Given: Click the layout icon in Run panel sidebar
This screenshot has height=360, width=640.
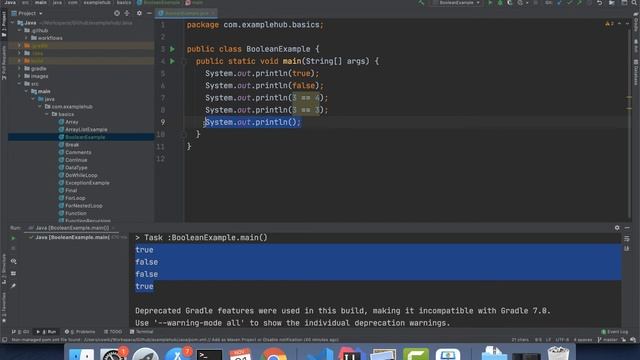Looking at the screenshot, I should 13,273.
